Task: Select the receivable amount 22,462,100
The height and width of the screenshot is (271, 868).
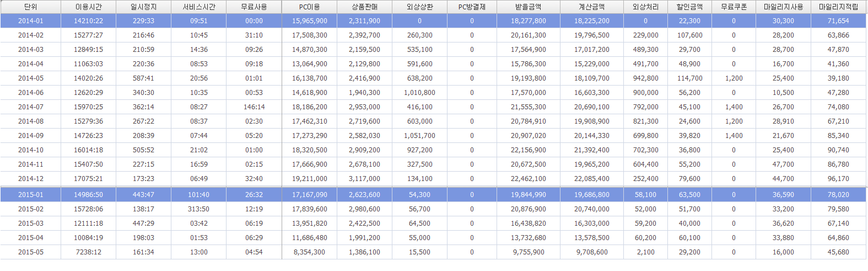Action: pos(529,179)
